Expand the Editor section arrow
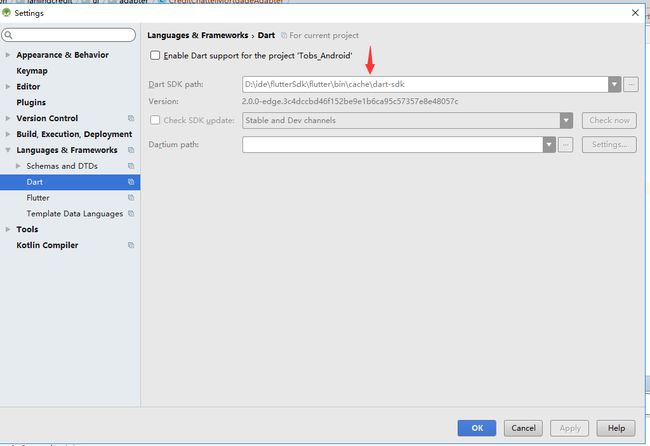The image size is (650, 446). pyautogui.click(x=7, y=87)
